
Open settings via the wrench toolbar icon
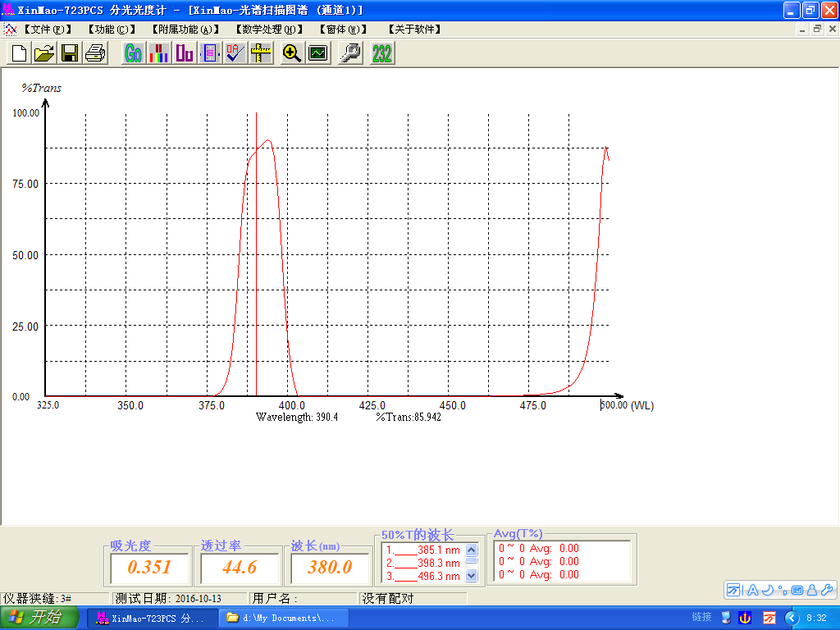pos(350,53)
